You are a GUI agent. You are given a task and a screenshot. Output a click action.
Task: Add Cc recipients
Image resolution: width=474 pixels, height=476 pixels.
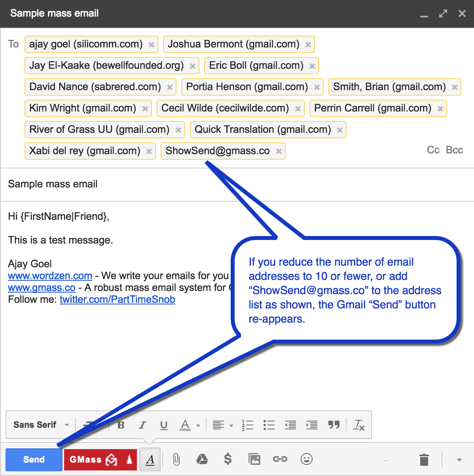[433, 150]
